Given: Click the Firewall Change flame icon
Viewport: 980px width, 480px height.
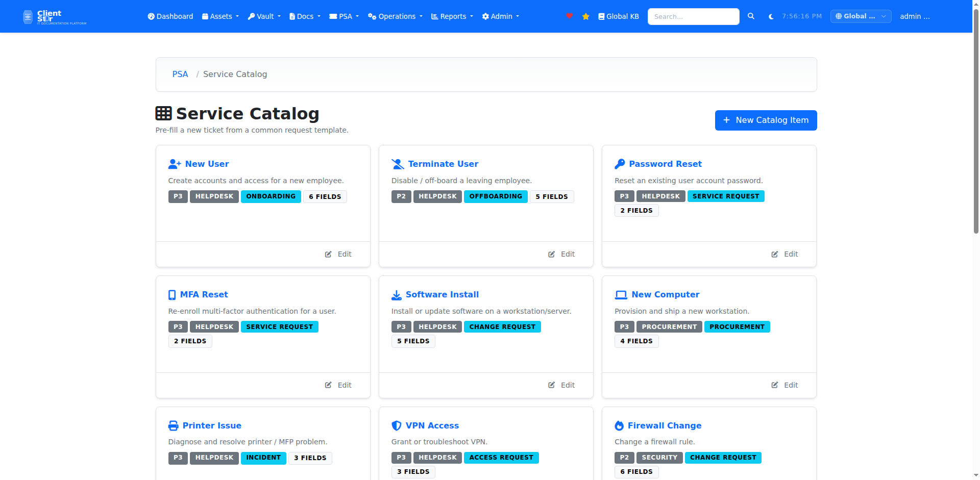Looking at the screenshot, I should click(x=619, y=425).
